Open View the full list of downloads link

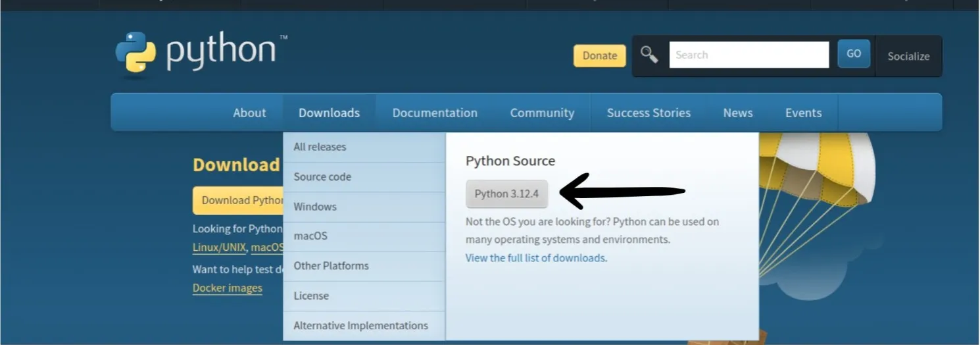(536, 258)
